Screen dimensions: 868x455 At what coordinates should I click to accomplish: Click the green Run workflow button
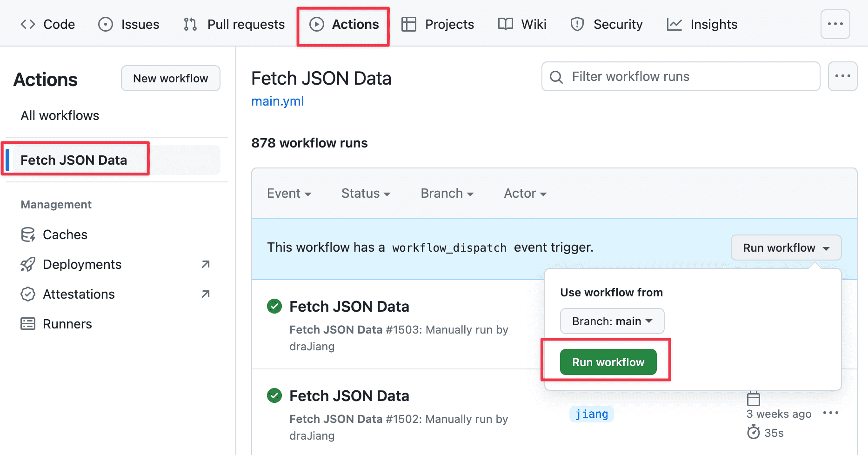point(608,362)
